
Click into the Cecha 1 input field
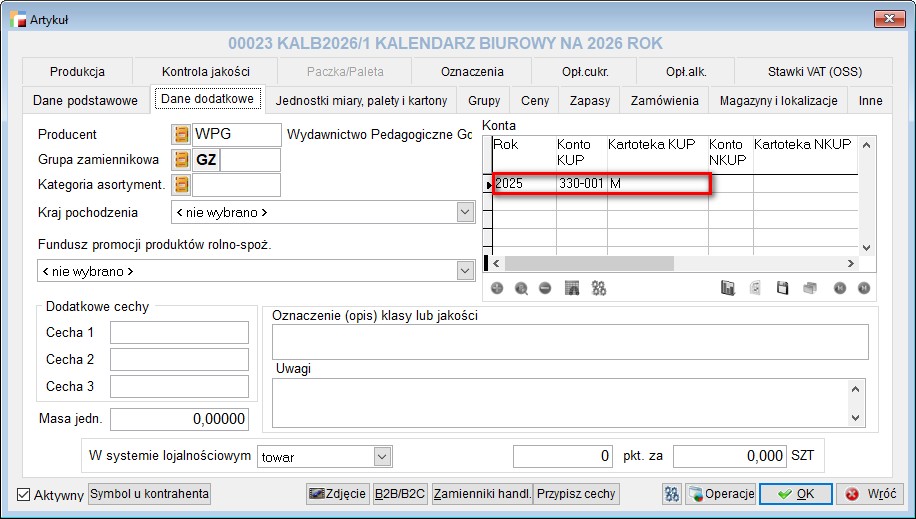point(179,333)
